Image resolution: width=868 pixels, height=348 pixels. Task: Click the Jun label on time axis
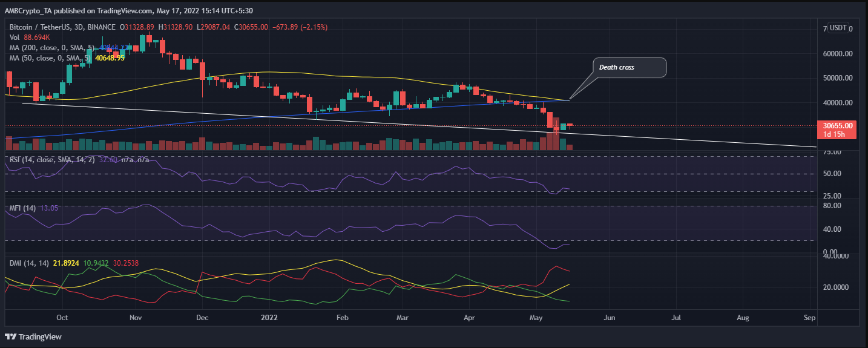(610, 317)
